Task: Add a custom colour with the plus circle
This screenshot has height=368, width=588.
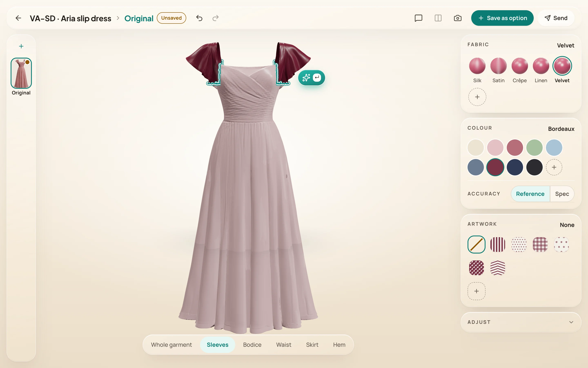Action: pos(554,167)
